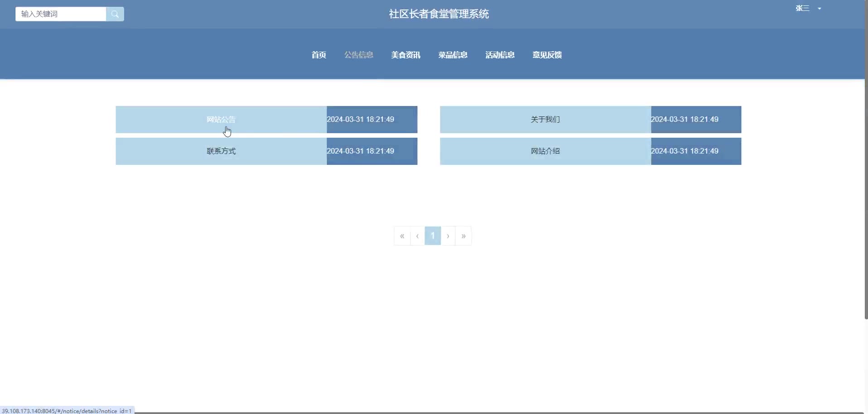The width and height of the screenshot is (868, 414).
Task: Open the 网站介绍 notice
Action: 545,151
